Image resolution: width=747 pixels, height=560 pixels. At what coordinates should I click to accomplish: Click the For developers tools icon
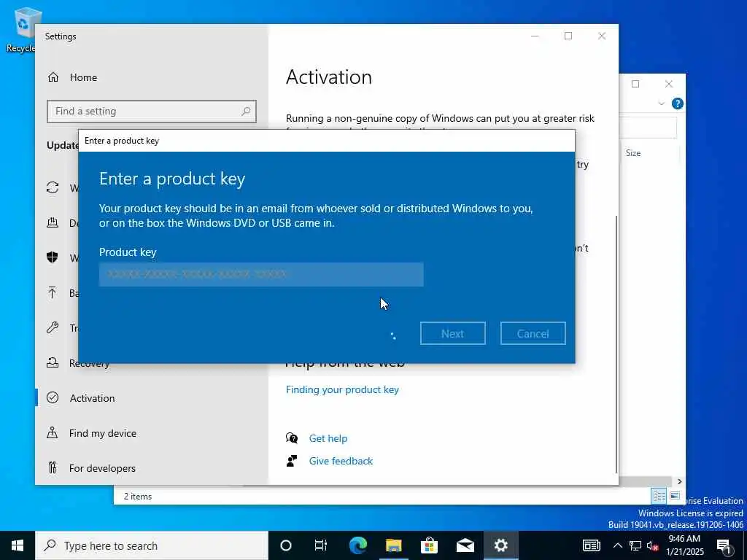(53, 467)
